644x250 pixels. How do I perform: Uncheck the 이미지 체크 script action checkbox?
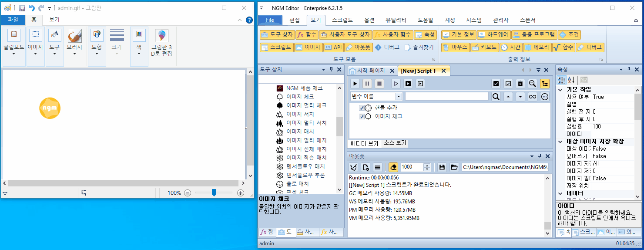362,116
